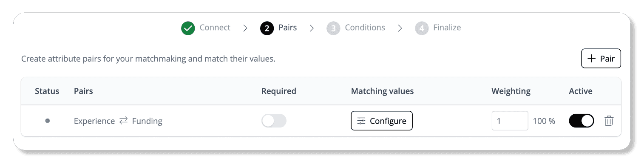Click the chevron after Pairs step
Viewport: 644px width, 164px height.
pos(312,28)
